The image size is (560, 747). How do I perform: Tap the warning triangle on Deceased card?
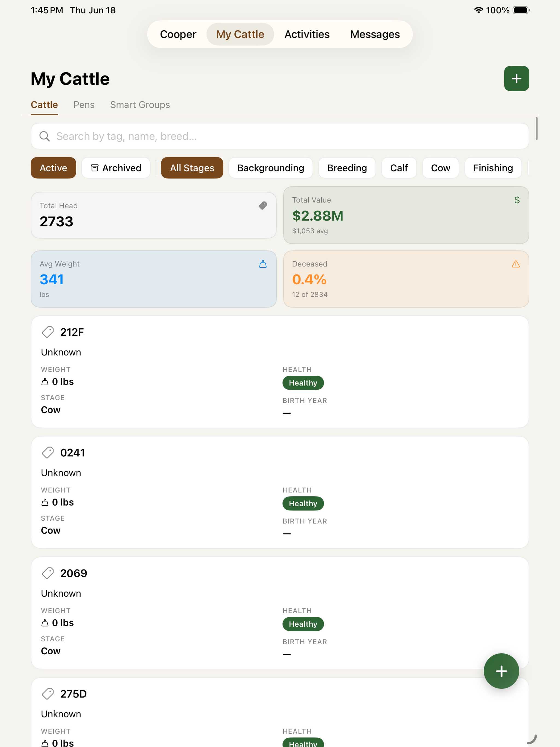click(515, 264)
